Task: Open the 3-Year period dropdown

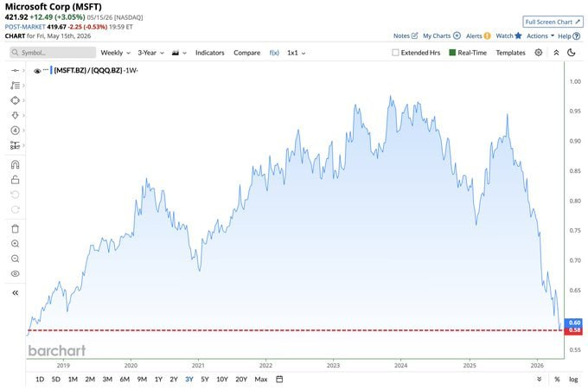Action: (150, 53)
